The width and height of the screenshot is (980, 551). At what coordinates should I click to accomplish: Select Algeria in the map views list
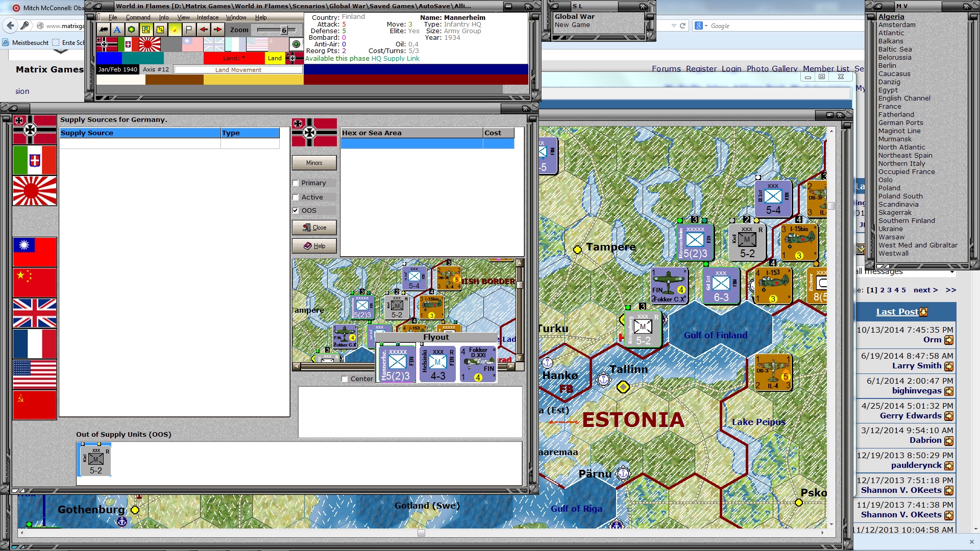click(x=891, y=17)
